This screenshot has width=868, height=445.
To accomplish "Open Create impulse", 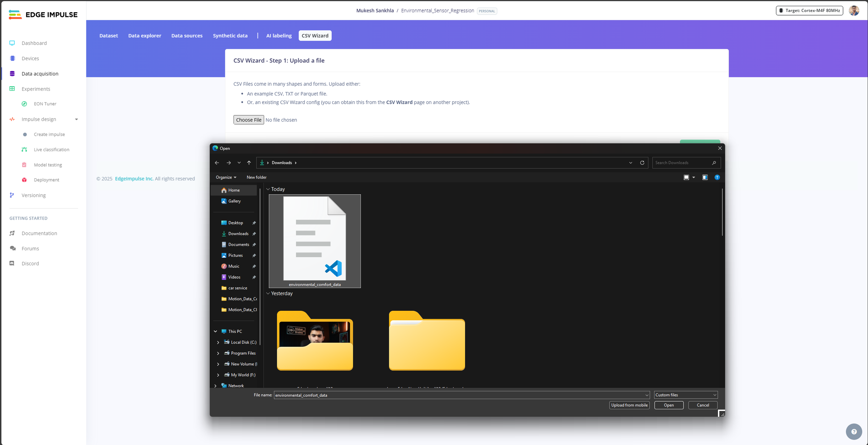I will (x=49, y=134).
